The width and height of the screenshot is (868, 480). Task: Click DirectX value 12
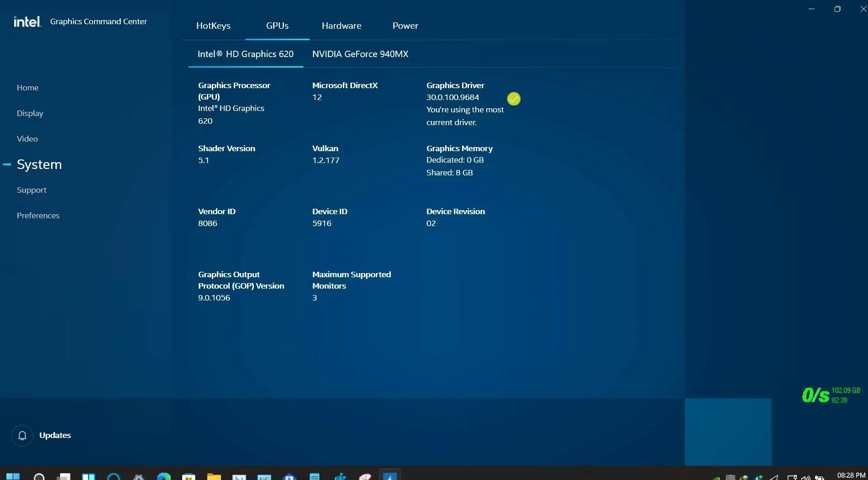[317, 97]
